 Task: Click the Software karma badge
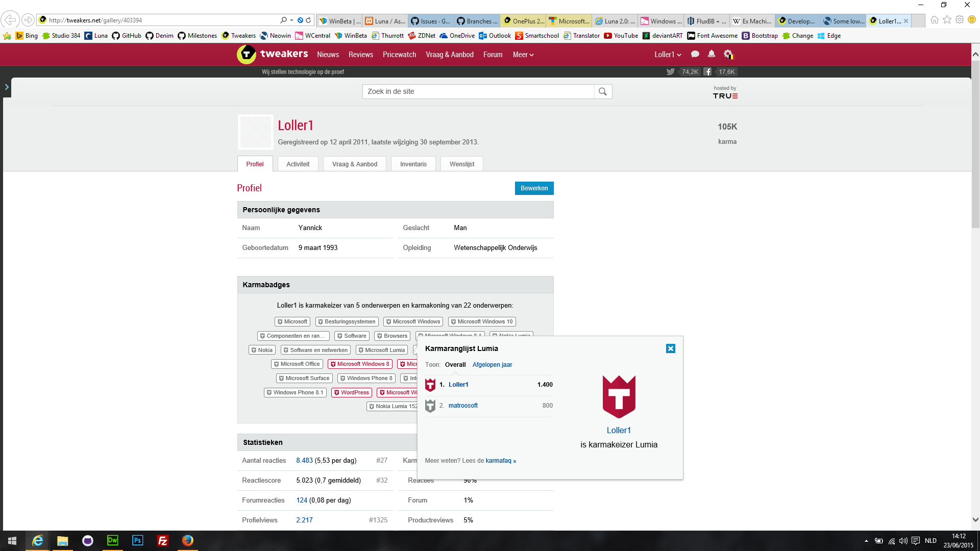coord(352,336)
